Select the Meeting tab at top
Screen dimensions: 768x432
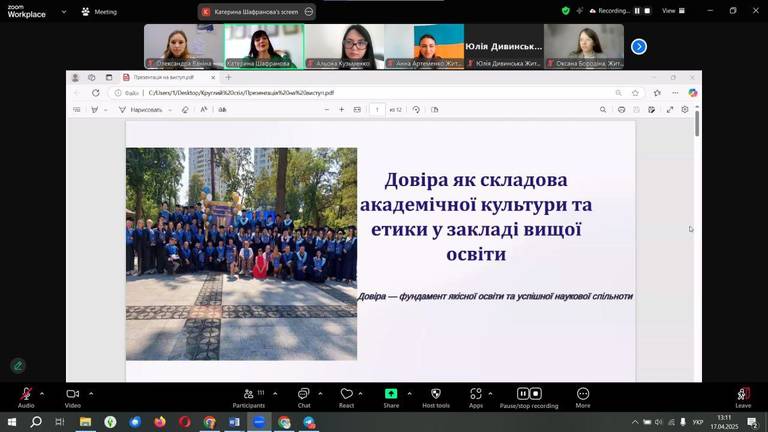(99, 12)
